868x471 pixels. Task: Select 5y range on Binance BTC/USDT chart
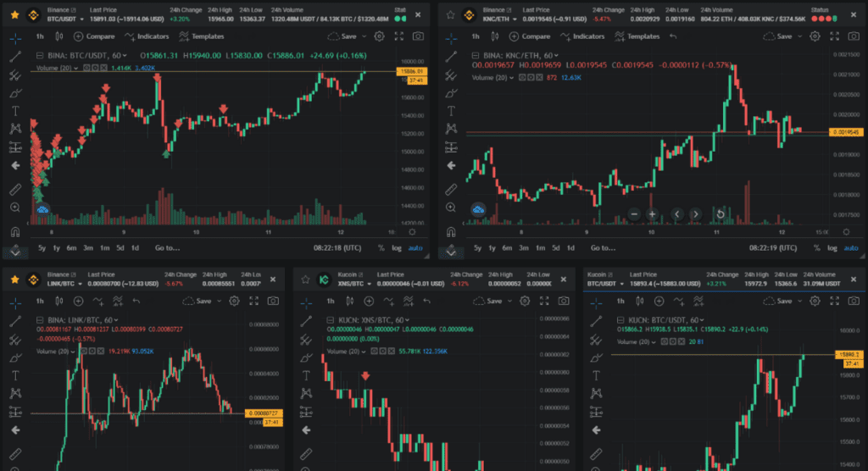point(42,248)
